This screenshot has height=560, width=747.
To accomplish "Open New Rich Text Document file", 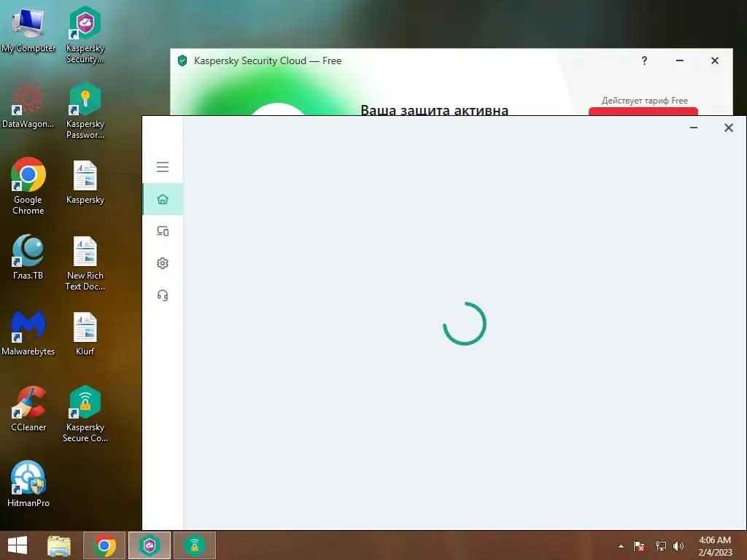I will 85,263.
